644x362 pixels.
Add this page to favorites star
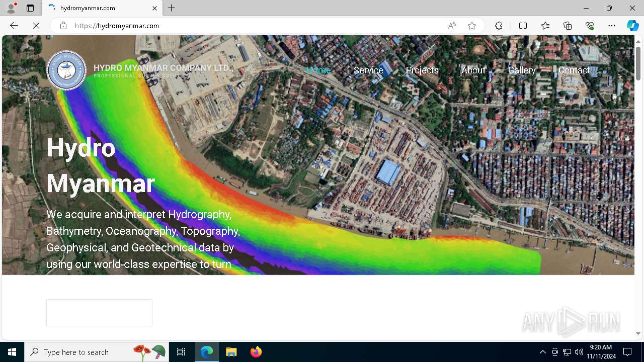point(472,26)
